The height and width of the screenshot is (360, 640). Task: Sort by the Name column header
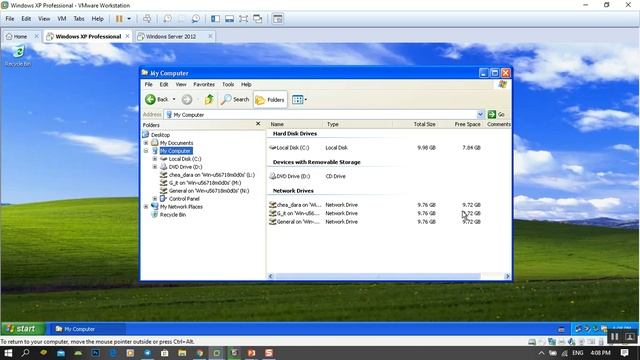click(x=295, y=124)
